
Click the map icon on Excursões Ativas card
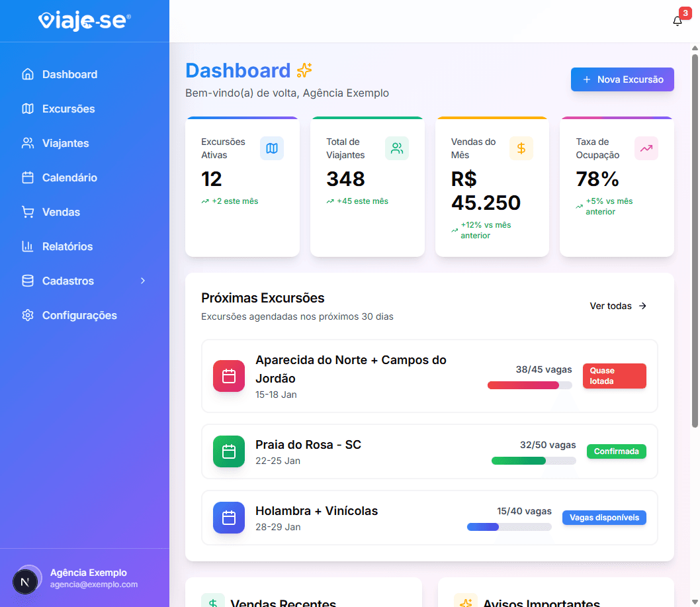[x=271, y=148]
